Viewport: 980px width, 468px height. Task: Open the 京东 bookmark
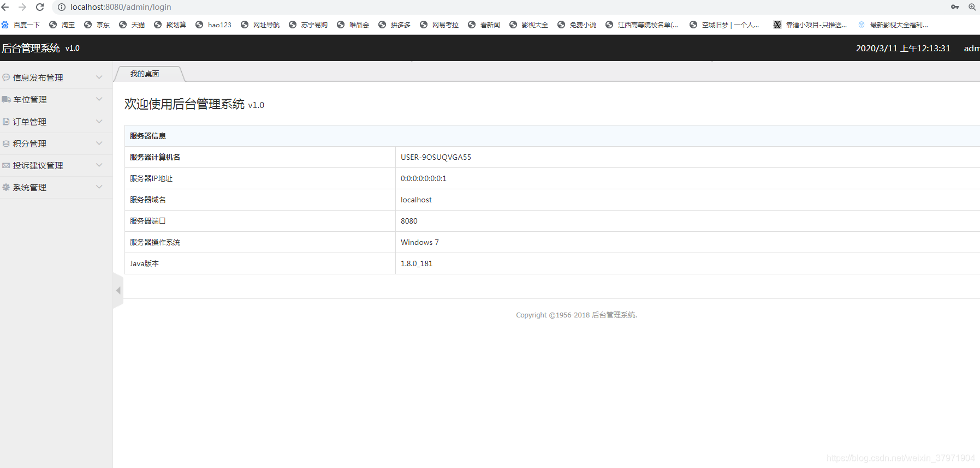coord(97,25)
